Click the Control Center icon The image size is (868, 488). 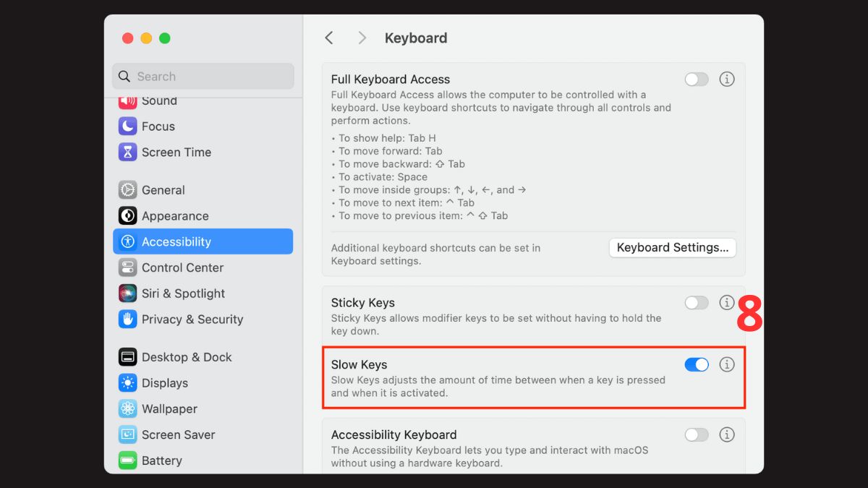(x=128, y=267)
